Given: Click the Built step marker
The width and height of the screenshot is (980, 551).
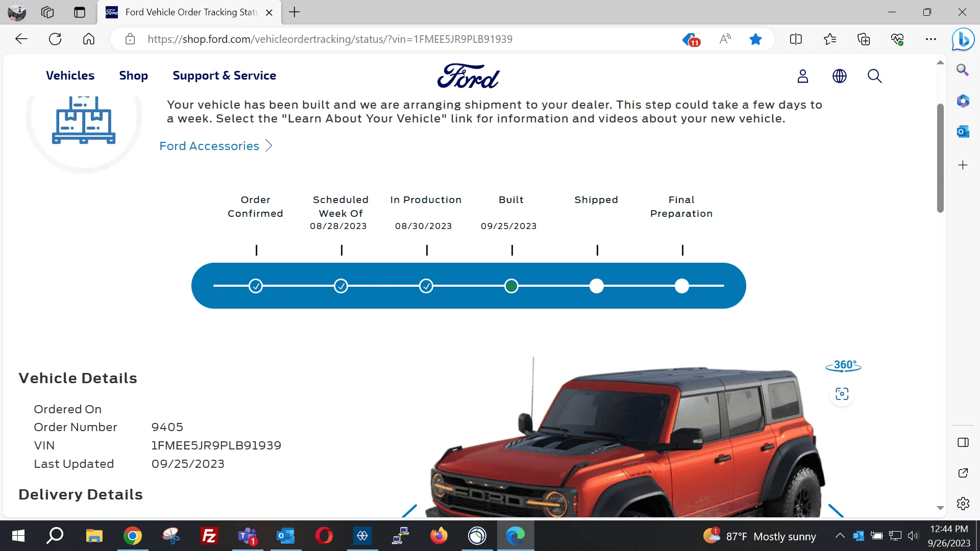Looking at the screenshot, I should 511,286.
